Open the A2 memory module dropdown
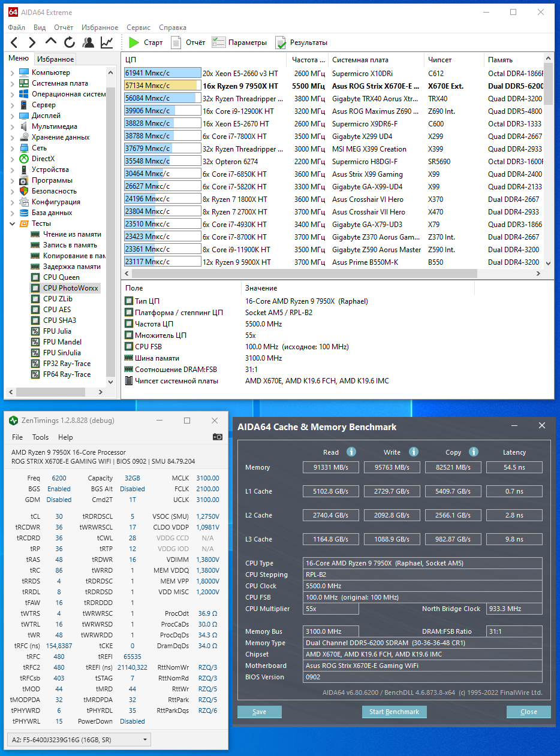560x756 pixels. tap(78, 740)
